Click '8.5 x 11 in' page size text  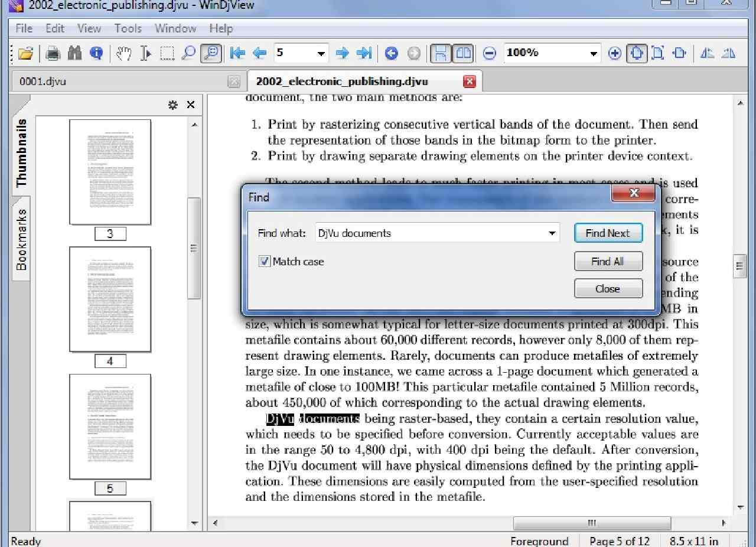(694, 541)
